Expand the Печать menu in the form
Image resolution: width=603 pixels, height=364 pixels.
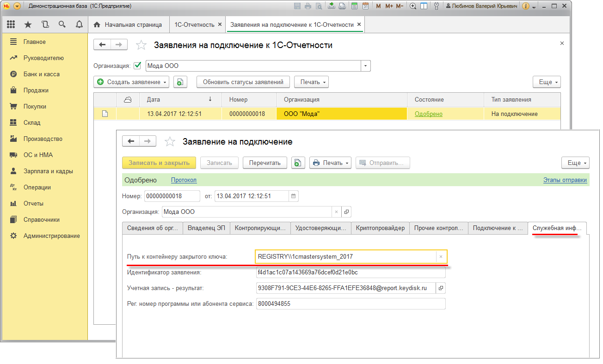[x=330, y=163]
